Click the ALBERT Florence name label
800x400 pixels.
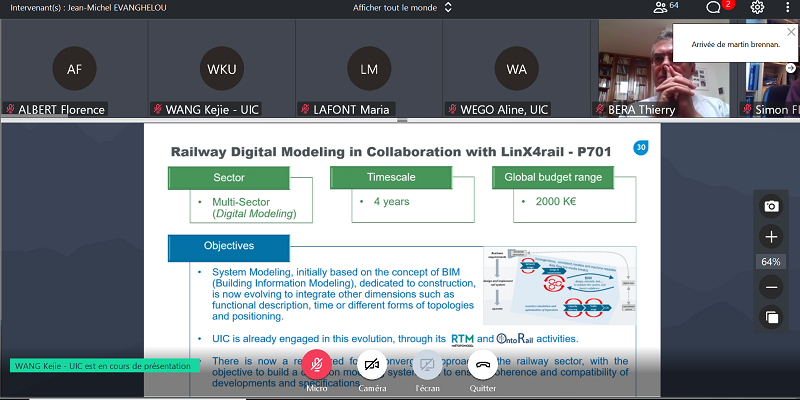pos(55,109)
